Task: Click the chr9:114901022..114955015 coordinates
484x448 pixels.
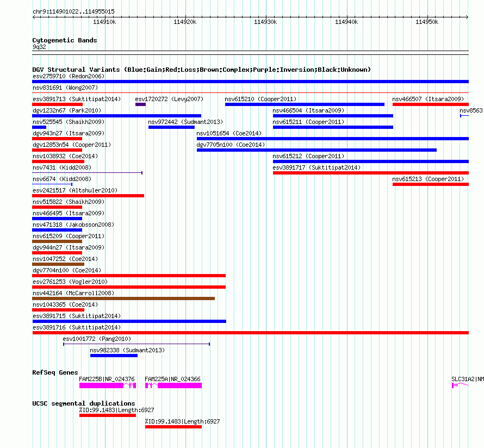Action: click(73, 11)
